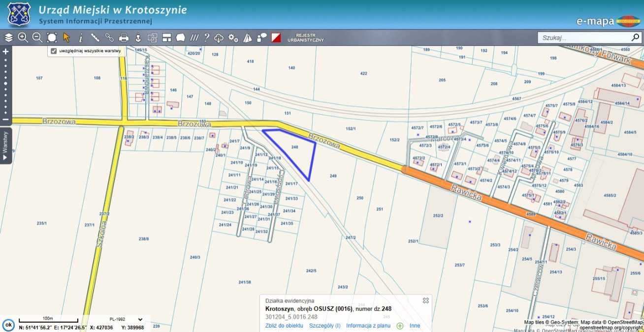The image size is (644, 332).
Task: Click the full extent zoom icon
Action: click(x=52, y=37)
